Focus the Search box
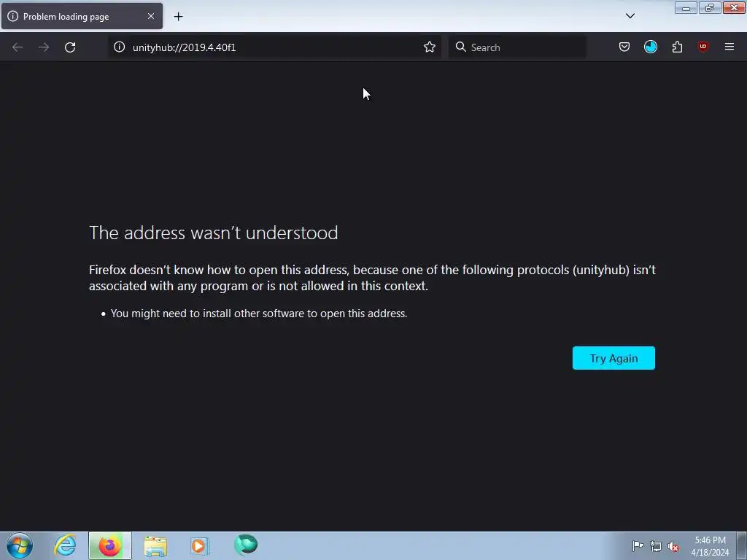 (517, 47)
